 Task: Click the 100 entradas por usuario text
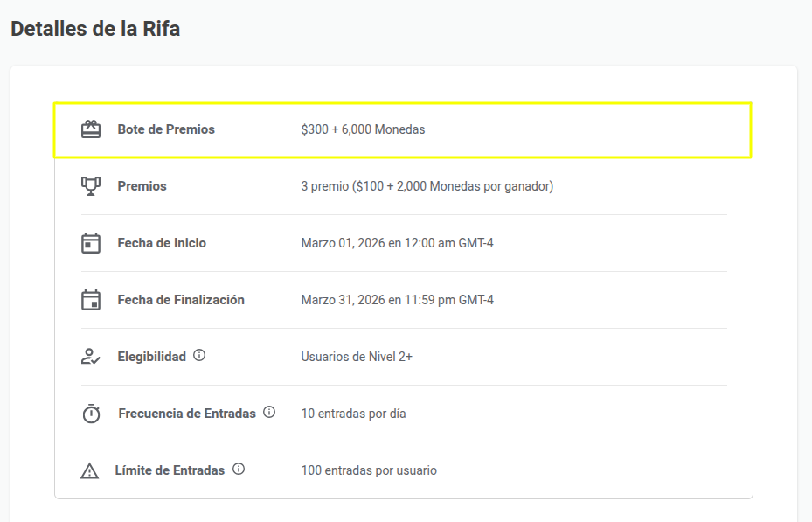[x=371, y=470]
